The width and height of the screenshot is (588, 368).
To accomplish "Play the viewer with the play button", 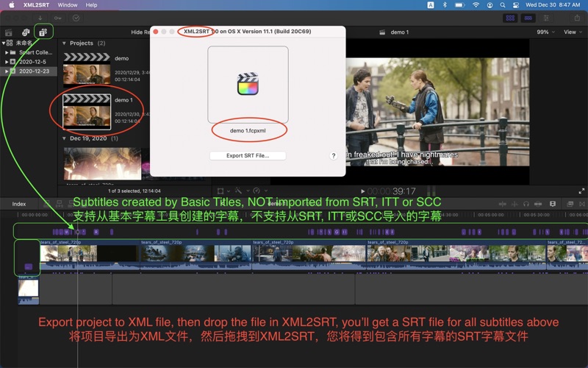I will tap(362, 191).
